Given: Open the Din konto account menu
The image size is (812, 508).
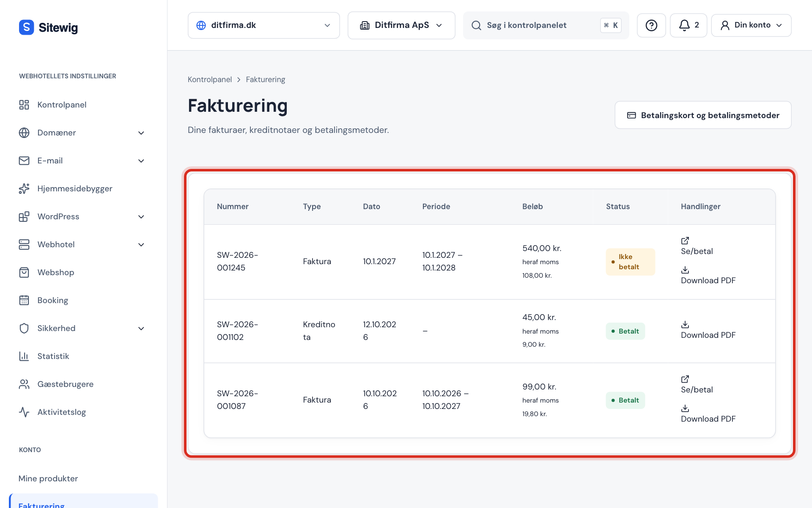Looking at the screenshot, I should (x=751, y=25).
